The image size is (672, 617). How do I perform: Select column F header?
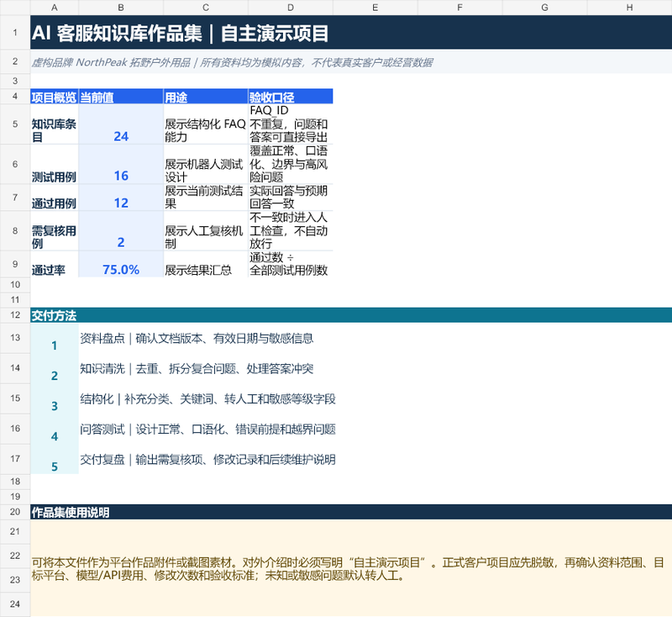459,8
